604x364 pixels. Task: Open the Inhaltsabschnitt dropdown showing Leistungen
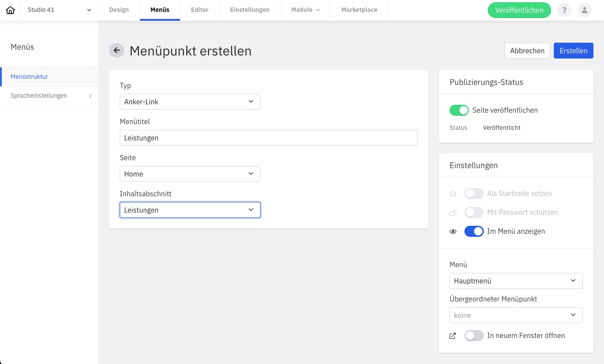[x=190, y=210]
